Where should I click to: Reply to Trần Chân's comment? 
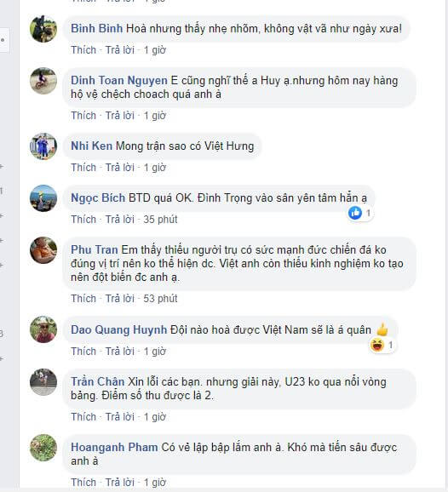click(x=119, y=417)
